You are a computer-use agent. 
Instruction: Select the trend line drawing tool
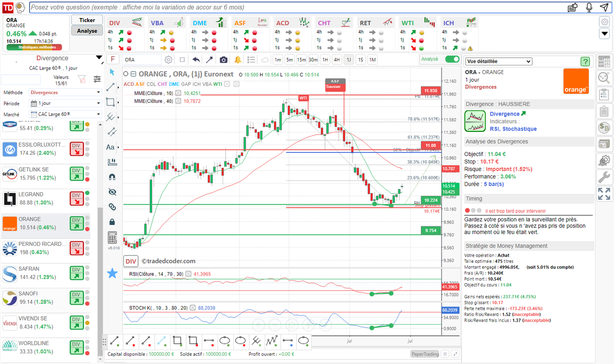pos(111,87)
